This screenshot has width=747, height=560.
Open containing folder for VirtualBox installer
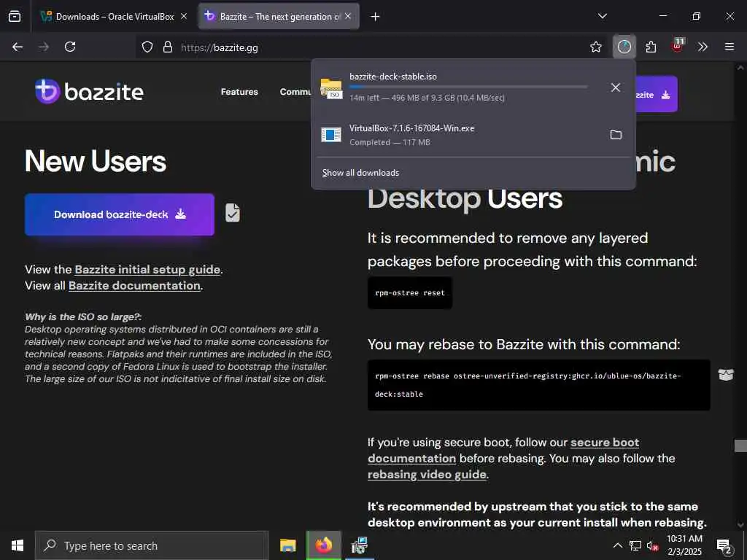point(616,135)
